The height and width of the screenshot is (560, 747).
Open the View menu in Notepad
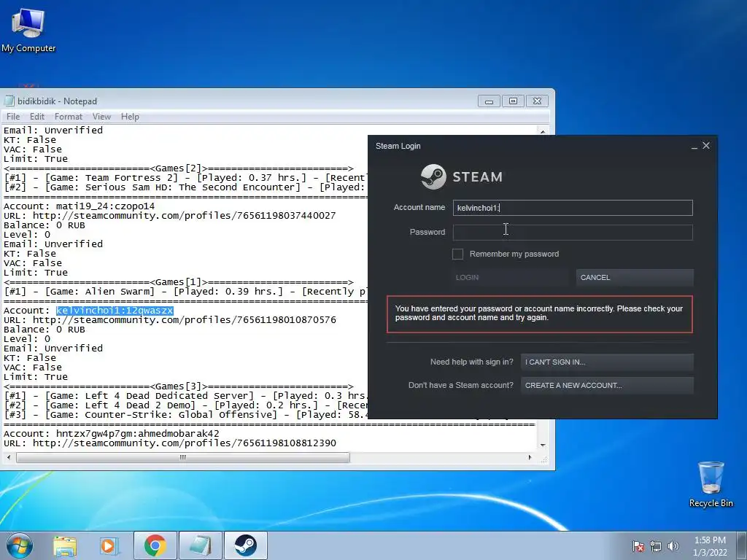click(x=101, y=117)
